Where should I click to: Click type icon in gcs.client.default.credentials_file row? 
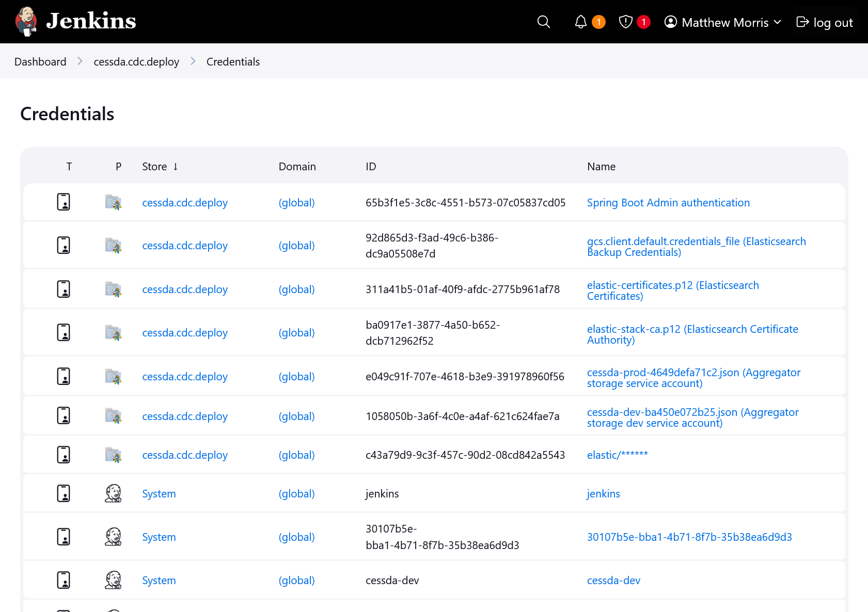tap(64, 245)
